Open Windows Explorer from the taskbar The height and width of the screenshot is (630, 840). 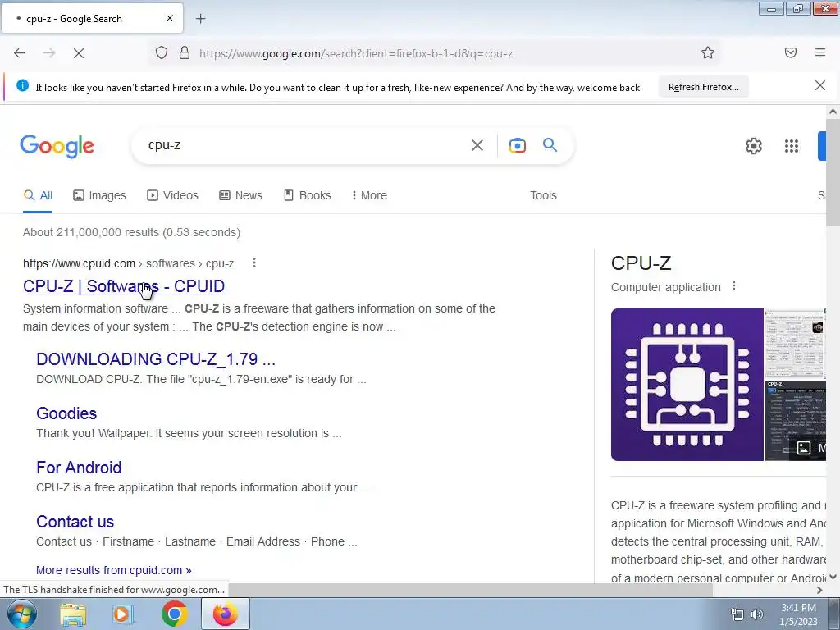tap(73, 614)
